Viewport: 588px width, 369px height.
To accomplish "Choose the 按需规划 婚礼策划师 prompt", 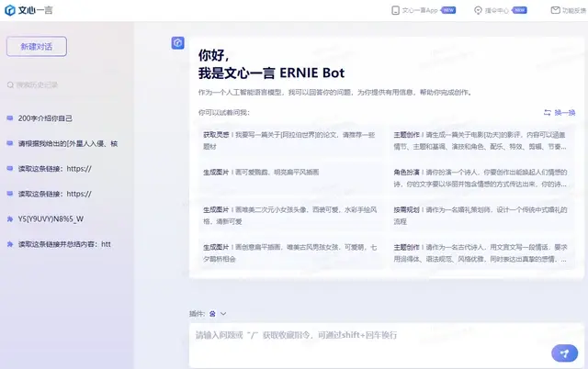I will (481, 216).
